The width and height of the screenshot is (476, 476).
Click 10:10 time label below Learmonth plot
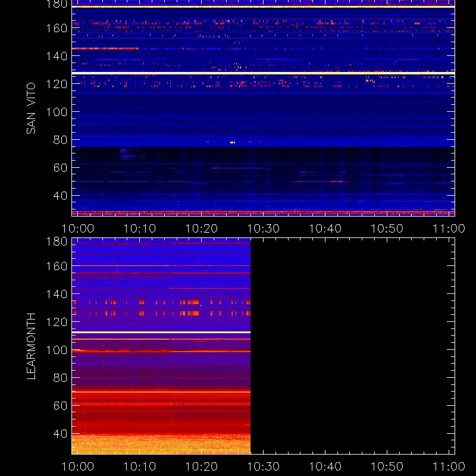click(140, 466)
